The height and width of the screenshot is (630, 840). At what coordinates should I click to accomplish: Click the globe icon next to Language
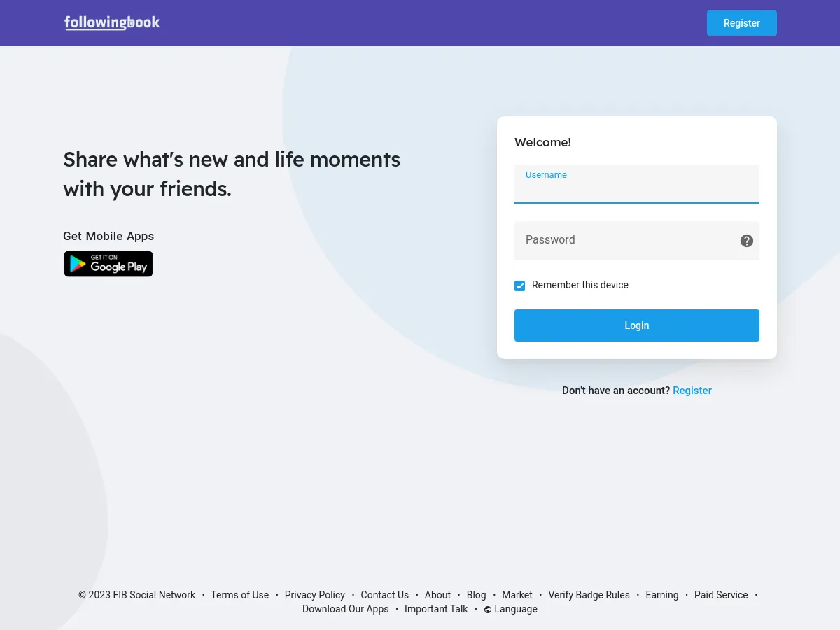tap(488, 609)
